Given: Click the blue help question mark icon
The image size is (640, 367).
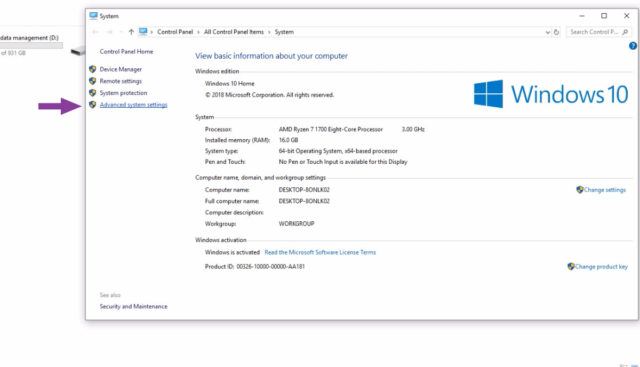Looking at the screenshot, I should coord(633,46).
